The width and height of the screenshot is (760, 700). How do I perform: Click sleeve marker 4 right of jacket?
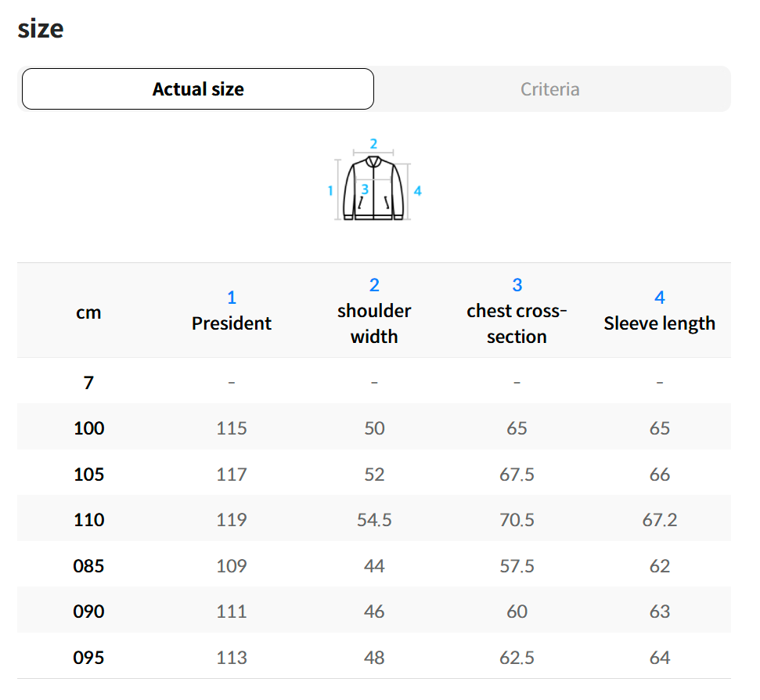pos(418,190)
